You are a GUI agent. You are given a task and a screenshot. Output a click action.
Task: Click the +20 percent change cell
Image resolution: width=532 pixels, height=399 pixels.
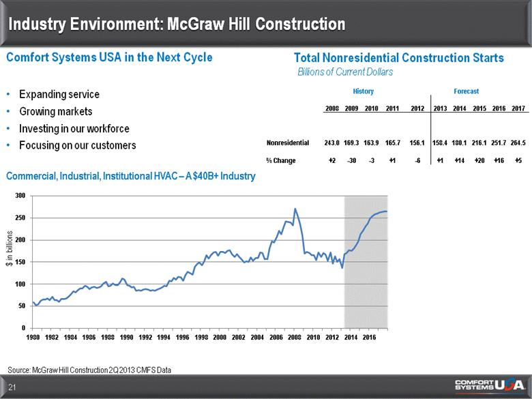pyautogui.click(x=479, y=160)
